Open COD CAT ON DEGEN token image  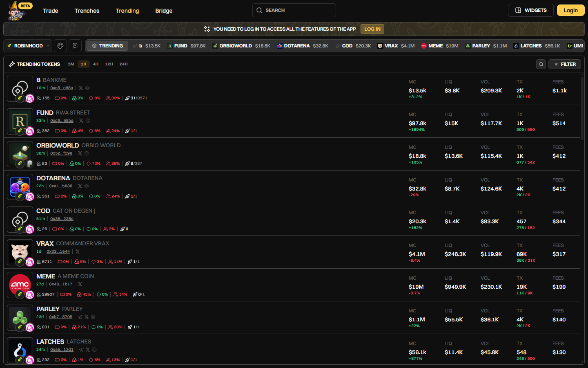pos(20,220)
